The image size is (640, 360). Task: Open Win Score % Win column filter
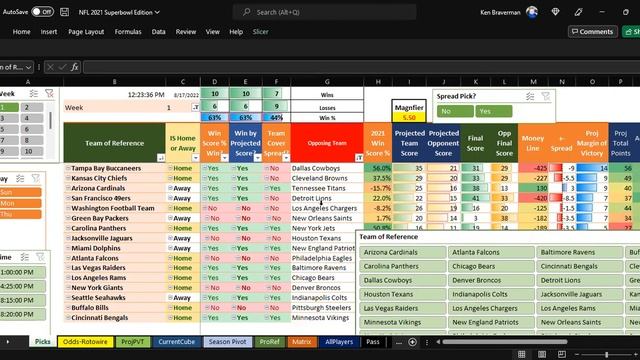pyautogui.click(x=224, y=158)
